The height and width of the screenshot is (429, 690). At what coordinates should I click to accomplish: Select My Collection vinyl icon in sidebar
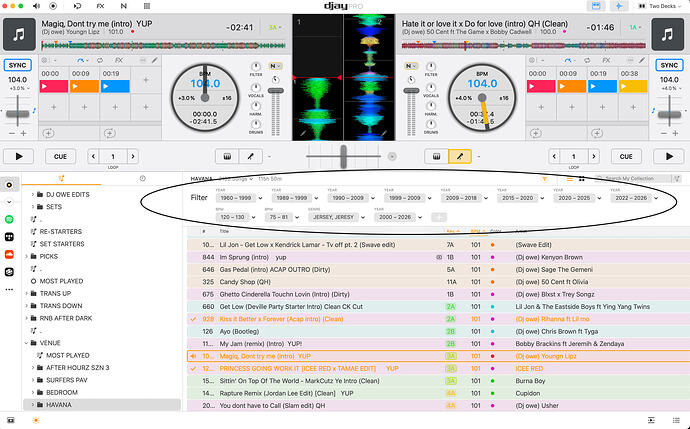(x=9, y=185)
